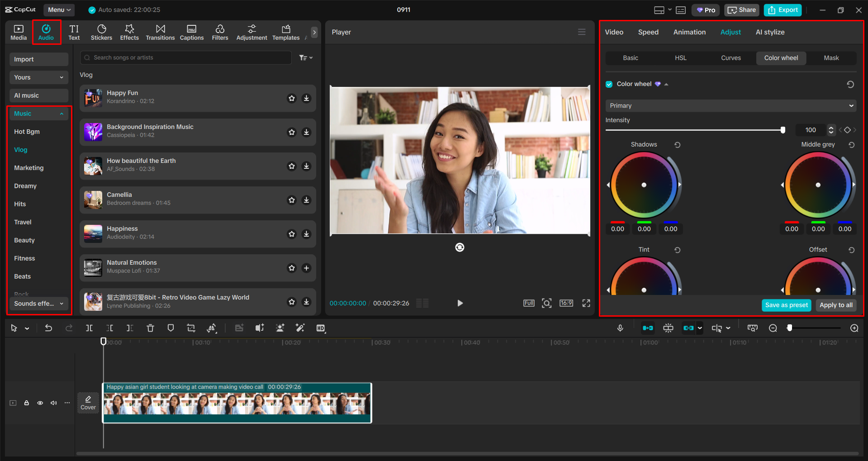Record a voiceover with the microphone tool
Viewport: 868px width, 461px height.
(x=620, y=328)
